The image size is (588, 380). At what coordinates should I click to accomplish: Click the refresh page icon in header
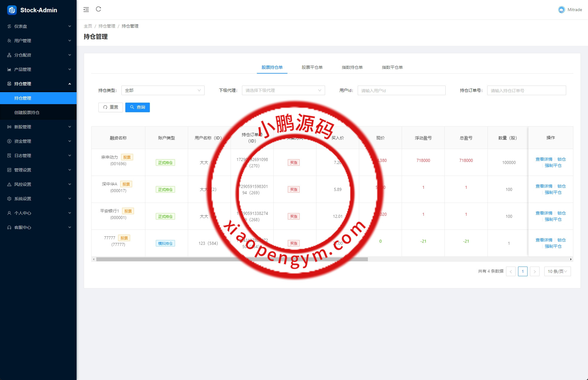point(98,9)
